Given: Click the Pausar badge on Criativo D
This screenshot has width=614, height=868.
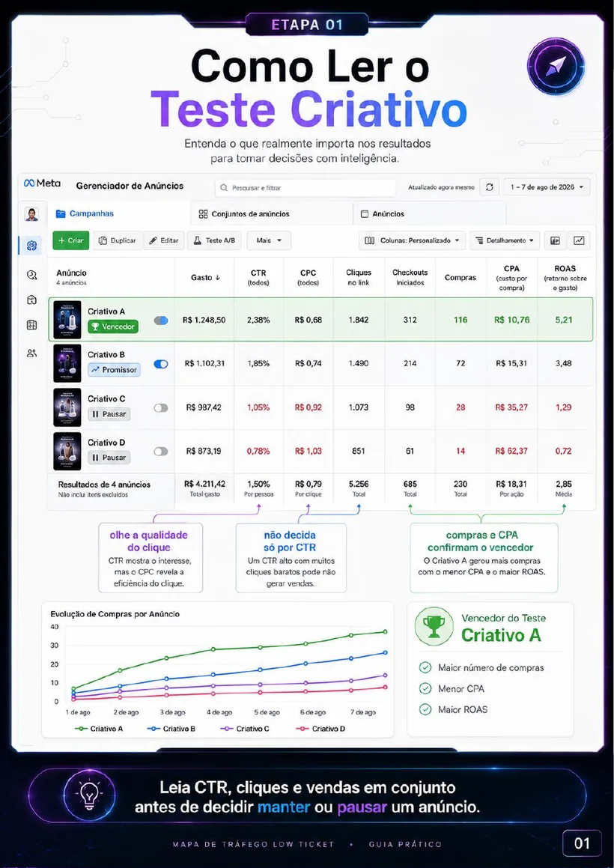Looking at the screenshot, I should click(x=109, y=458).
